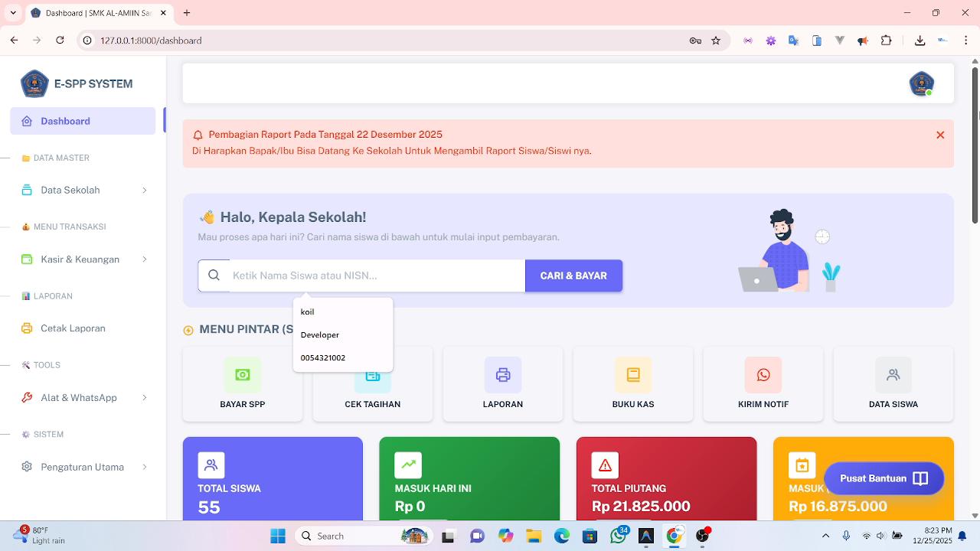Select Developer from the search suggestions
This screenshot has width=980, height=551.
319,334
